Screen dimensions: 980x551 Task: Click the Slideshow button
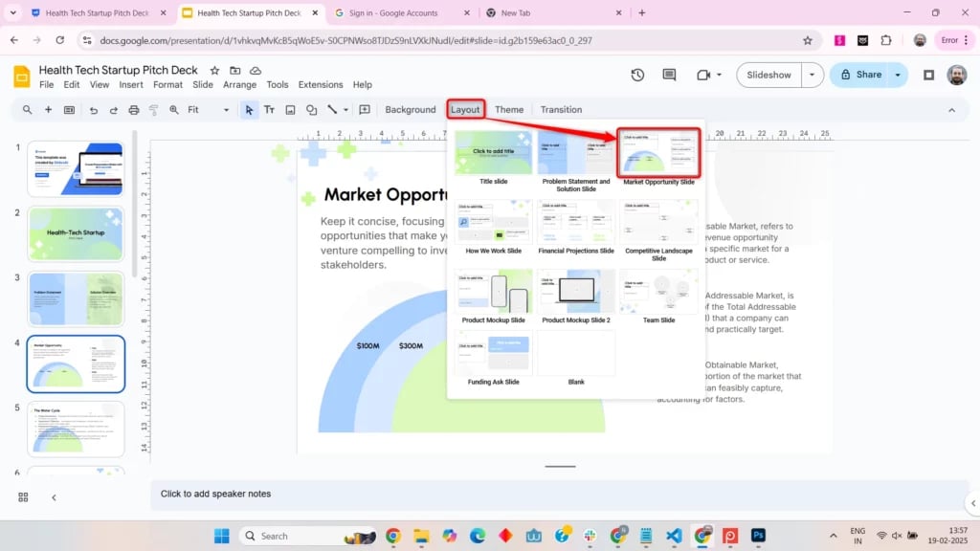[768, 74]
